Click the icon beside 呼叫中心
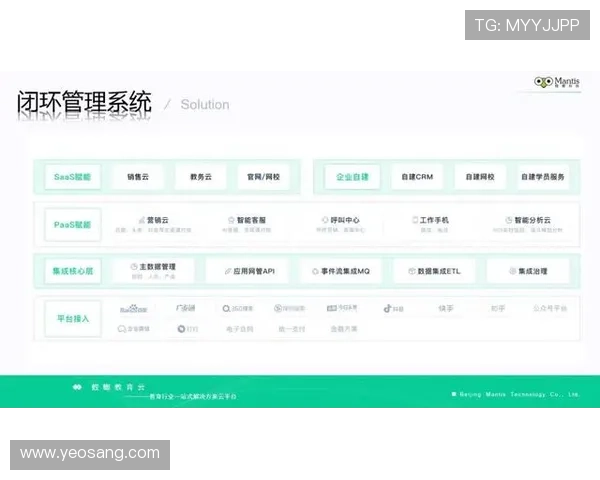This screenshot has width=600, height=480. (x=325, y=220)
